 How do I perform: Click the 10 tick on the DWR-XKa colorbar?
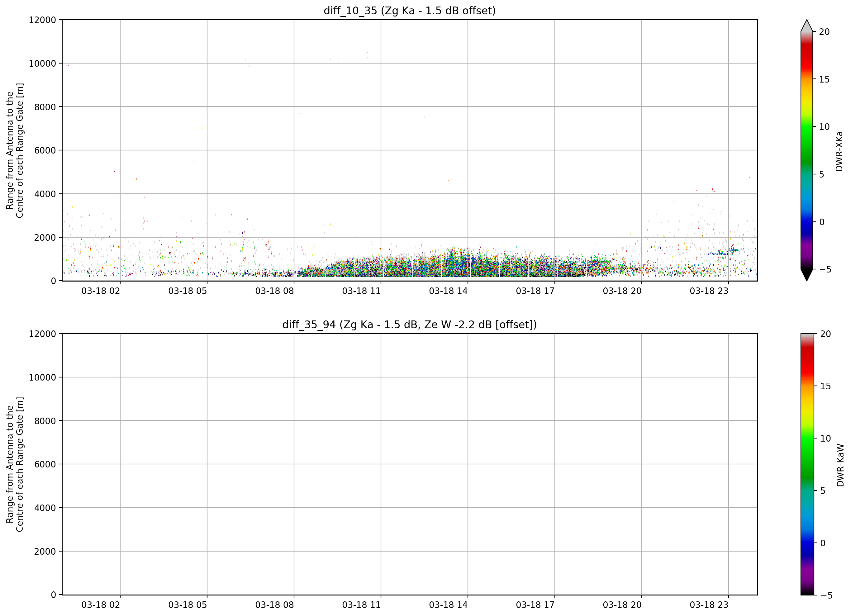pyautogui.click(x=824, y=127)
